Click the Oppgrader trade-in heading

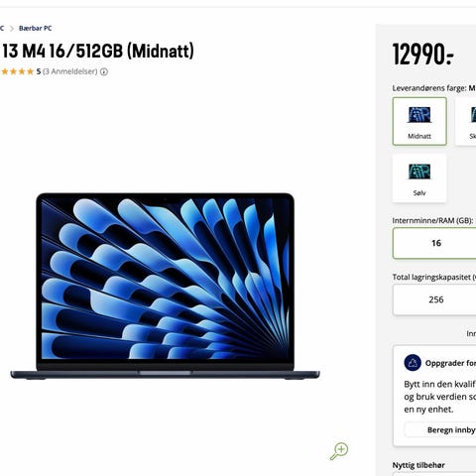pyautogui.click(x=450, y=363)
